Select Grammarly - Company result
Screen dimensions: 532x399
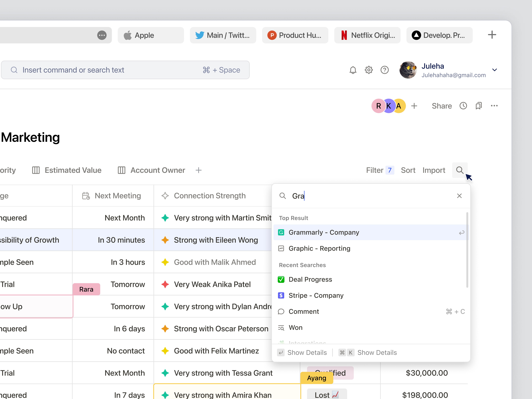tap(371, 232)
